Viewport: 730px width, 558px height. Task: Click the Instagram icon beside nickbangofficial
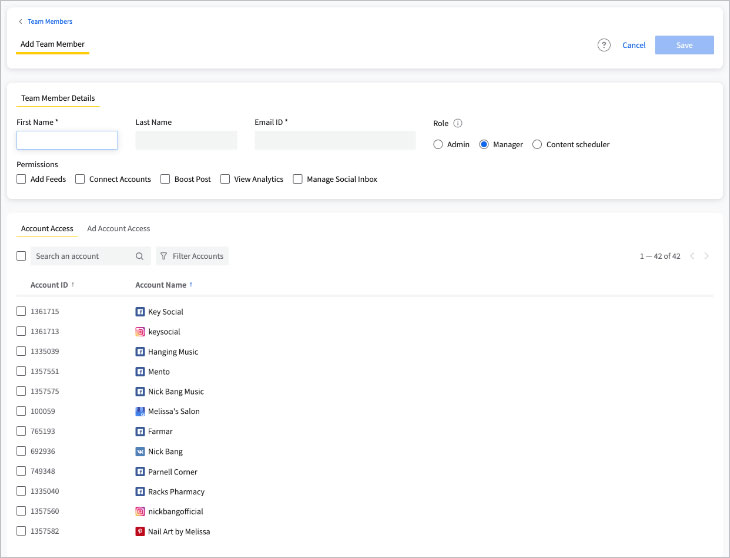point(140,512)
